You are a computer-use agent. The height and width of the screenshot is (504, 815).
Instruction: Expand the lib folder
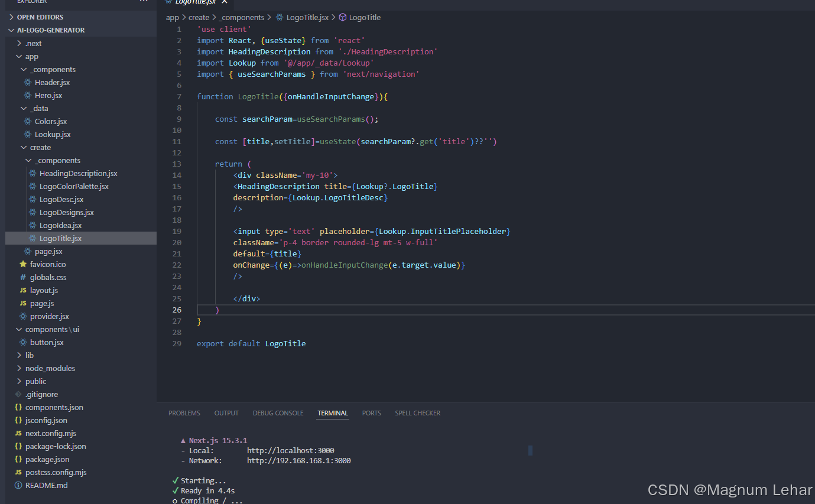(20, 355)
